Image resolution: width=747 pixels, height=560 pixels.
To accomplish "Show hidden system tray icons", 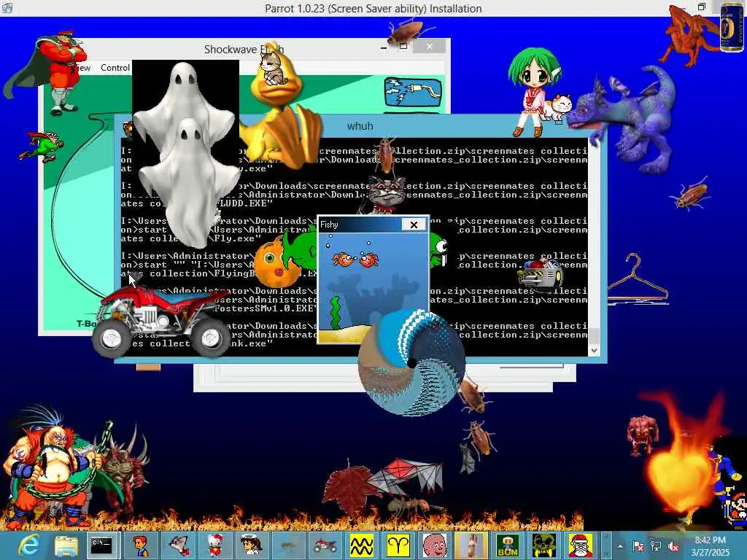I will (620, 546).
